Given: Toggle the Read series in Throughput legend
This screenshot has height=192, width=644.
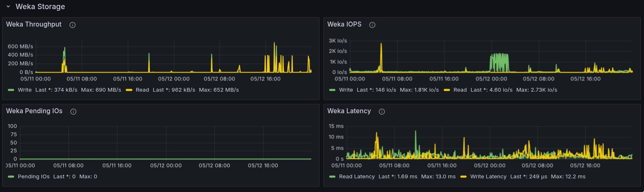Looking at the screenshot, I should (142, 90).
